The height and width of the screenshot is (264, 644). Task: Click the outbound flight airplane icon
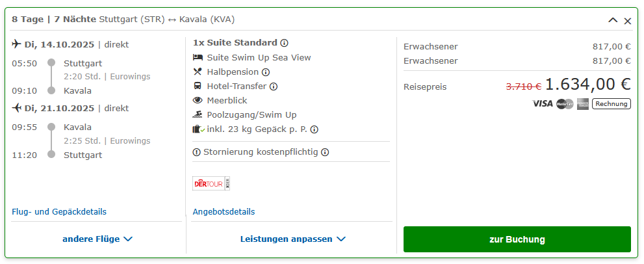pos(17,45)
